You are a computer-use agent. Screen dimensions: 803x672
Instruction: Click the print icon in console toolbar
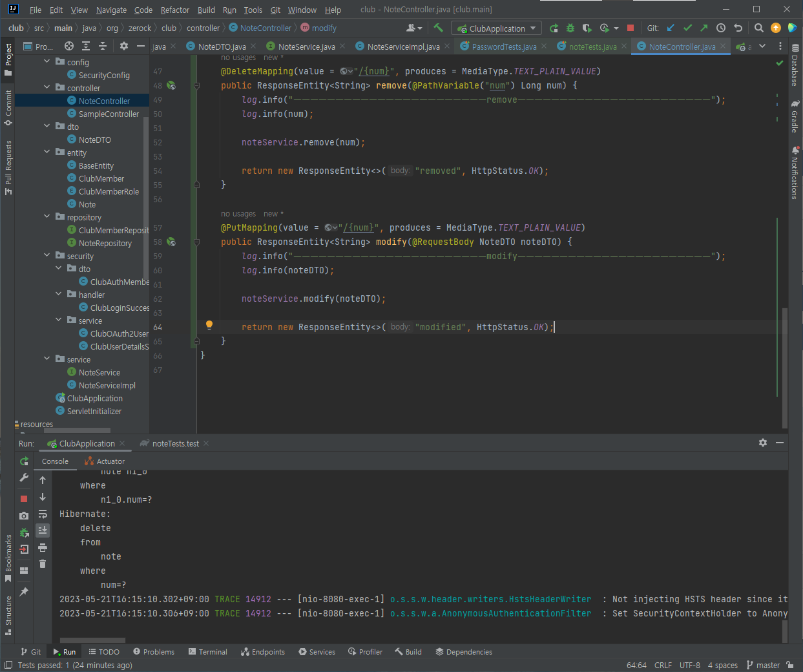43,547
